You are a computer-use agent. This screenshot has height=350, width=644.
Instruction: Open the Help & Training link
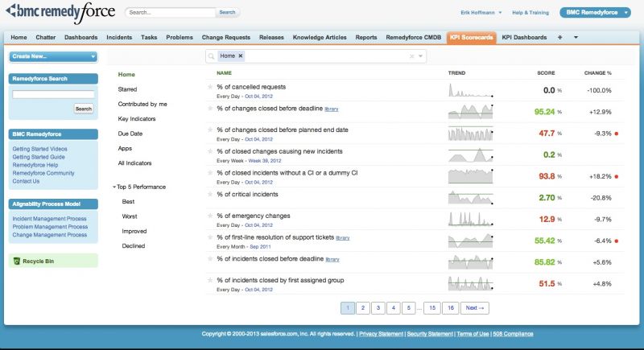coord(530,13)
